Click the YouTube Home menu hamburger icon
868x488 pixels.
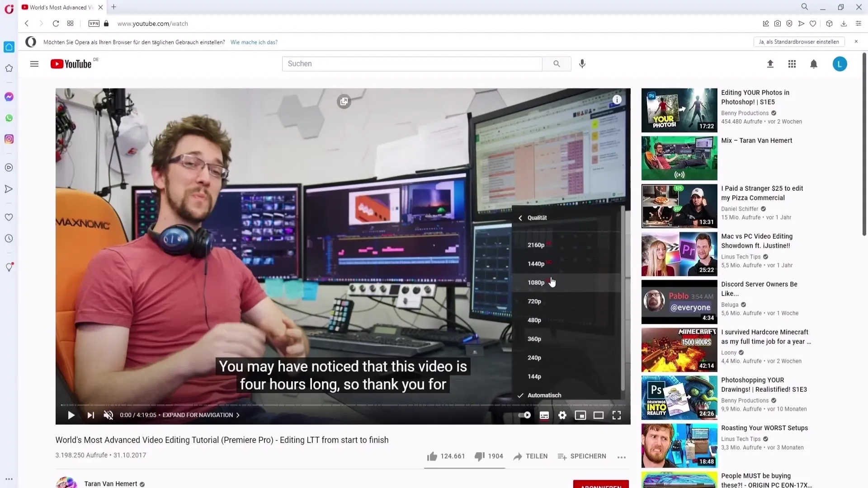[x=33, y=64]
